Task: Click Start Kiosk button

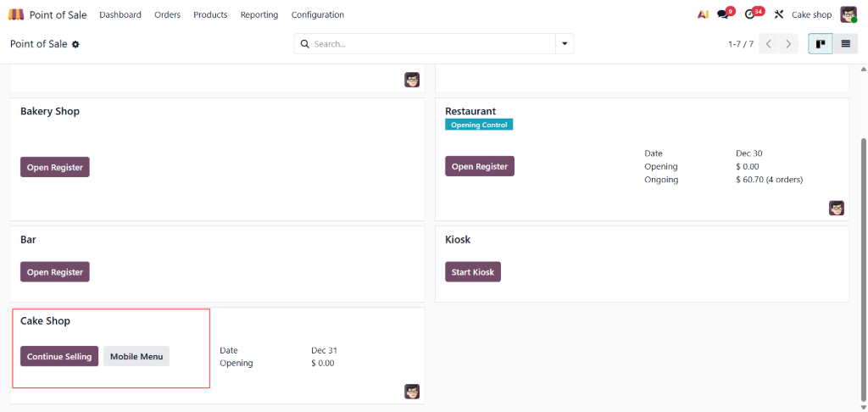Action: click(473, 271)
